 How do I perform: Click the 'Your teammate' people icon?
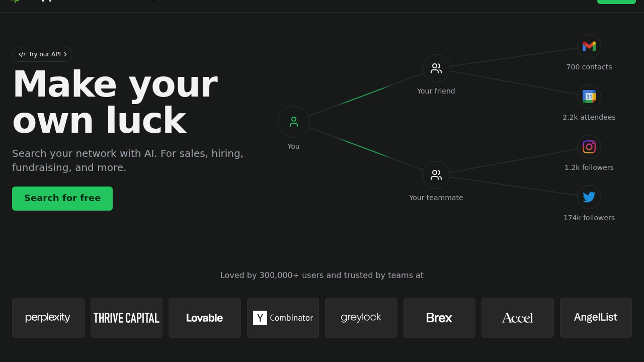(x=436, y=175)
